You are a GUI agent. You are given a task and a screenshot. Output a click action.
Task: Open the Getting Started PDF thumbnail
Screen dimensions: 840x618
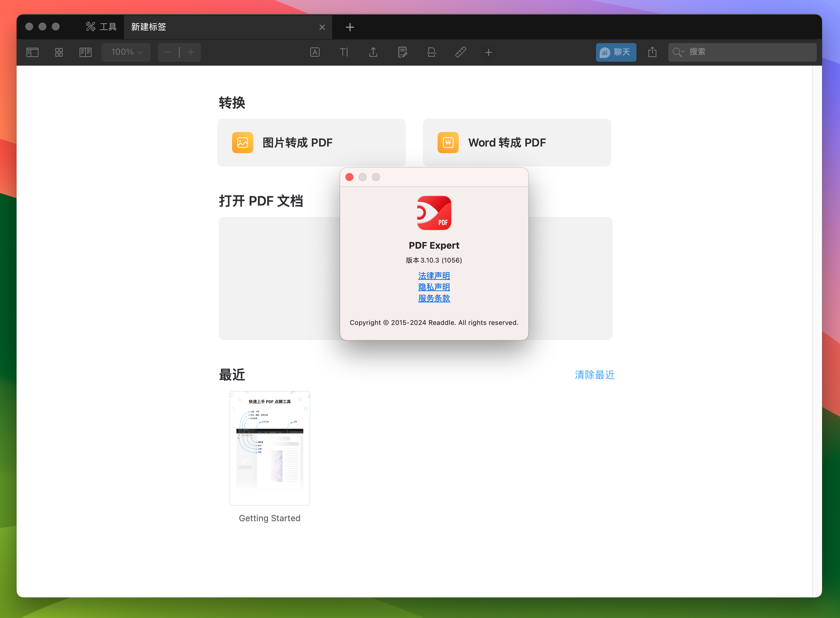click(270, 448)
